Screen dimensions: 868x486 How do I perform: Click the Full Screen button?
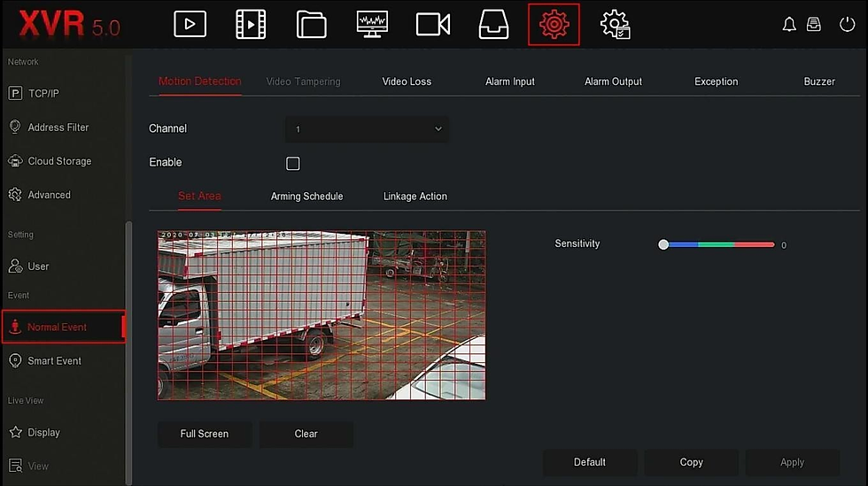(x=205, y=434)
